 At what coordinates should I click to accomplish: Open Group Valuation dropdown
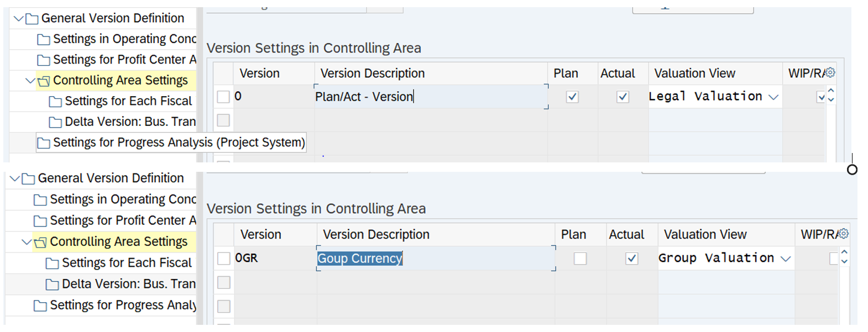(x=786, y=259)
